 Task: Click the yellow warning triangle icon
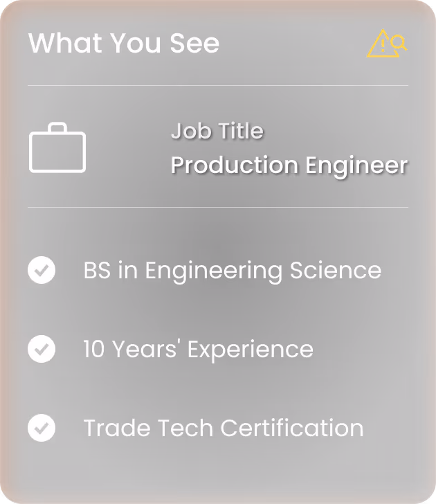click(381, 44)
